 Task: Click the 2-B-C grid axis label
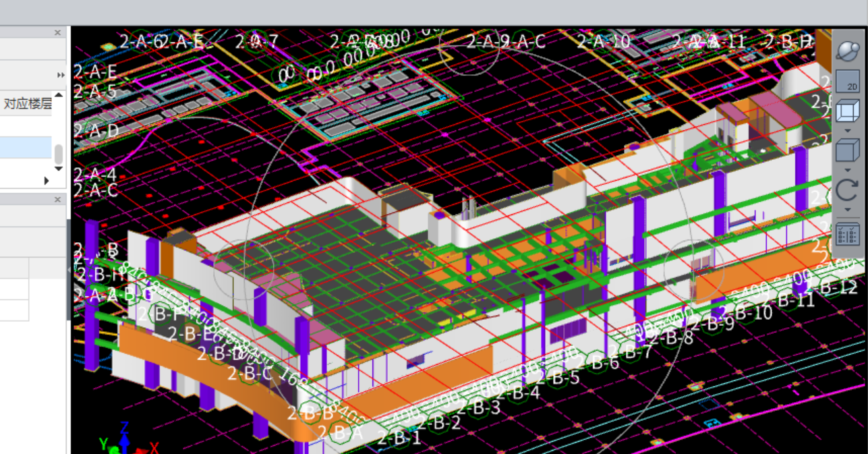pyautogui.click(x=250, y=373)
